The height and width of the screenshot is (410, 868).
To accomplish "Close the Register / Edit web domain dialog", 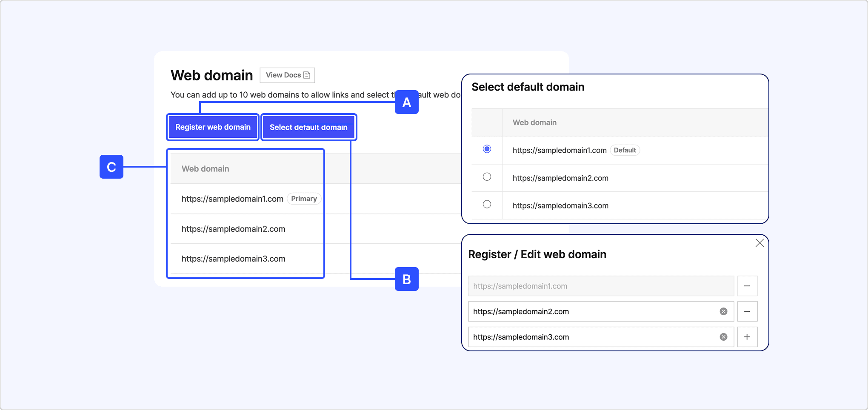I will [759, 243].
